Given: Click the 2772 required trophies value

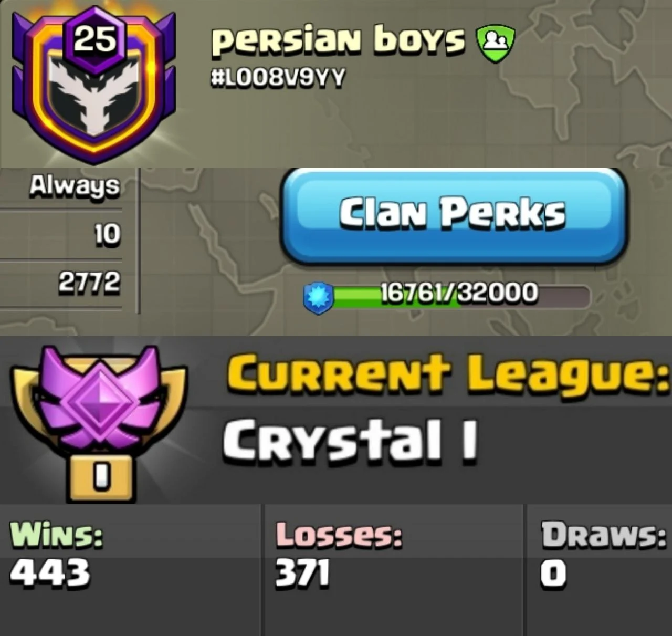Looking at the screenshot, I should pos(89,282).
